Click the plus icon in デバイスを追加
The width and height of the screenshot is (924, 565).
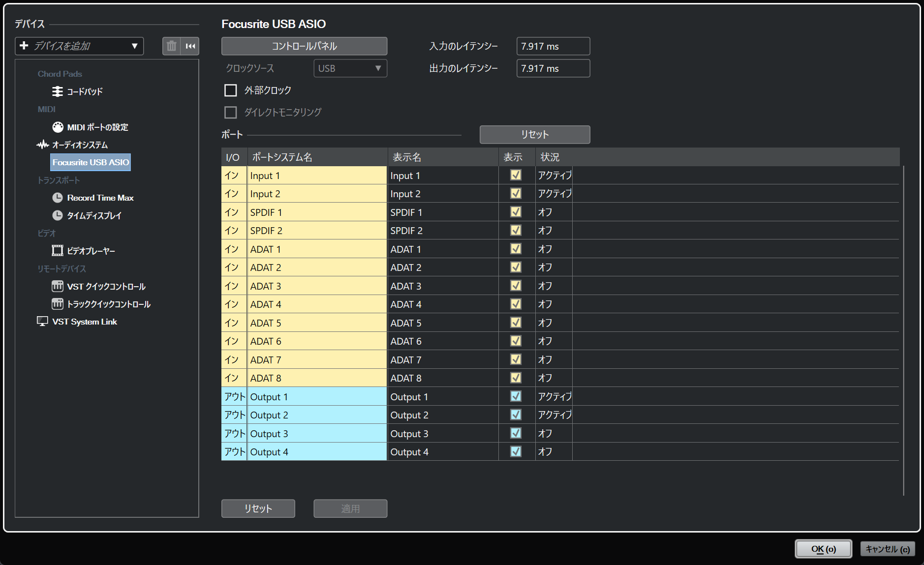point(24,46)
